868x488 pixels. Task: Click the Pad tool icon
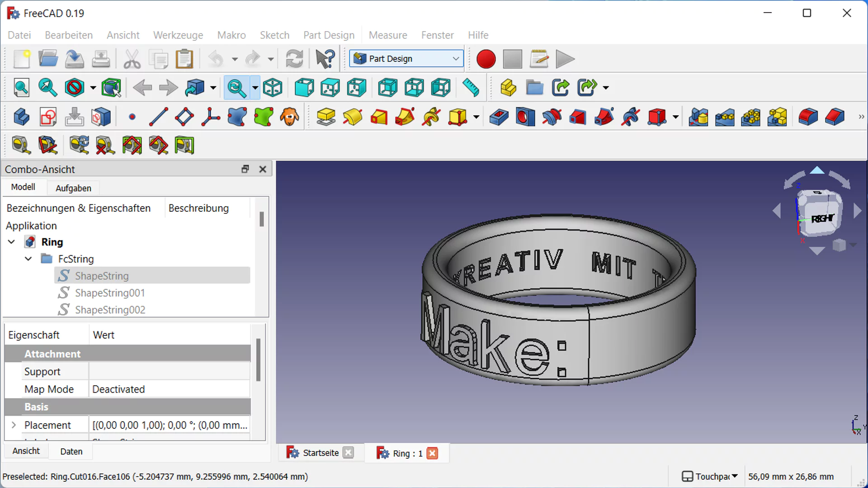click(325, 117)
